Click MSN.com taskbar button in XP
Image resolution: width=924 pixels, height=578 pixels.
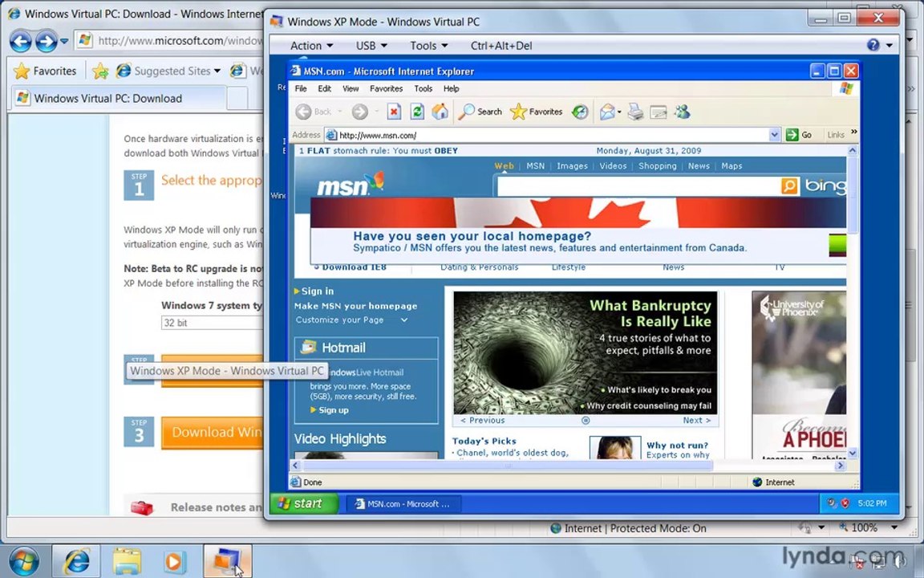tap(404, 503)
